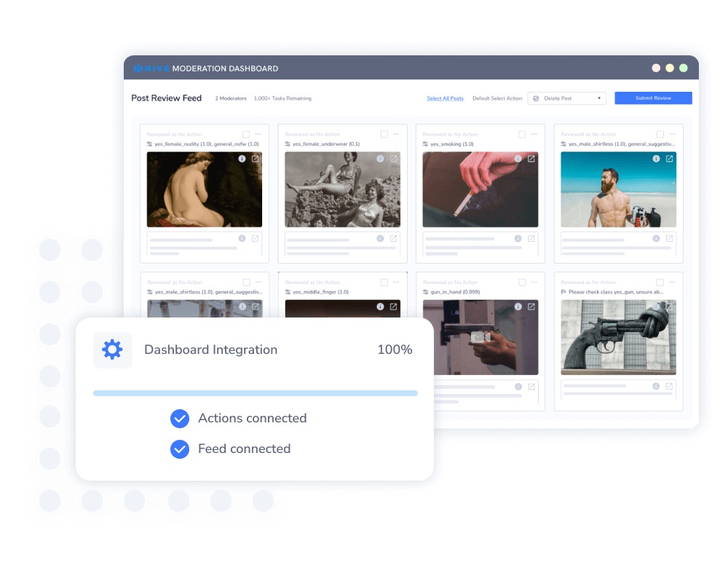This screenshot has height=568, width=728.
Task: Click info icon in caption box under yes_smoking image
Action: point(518,238)
